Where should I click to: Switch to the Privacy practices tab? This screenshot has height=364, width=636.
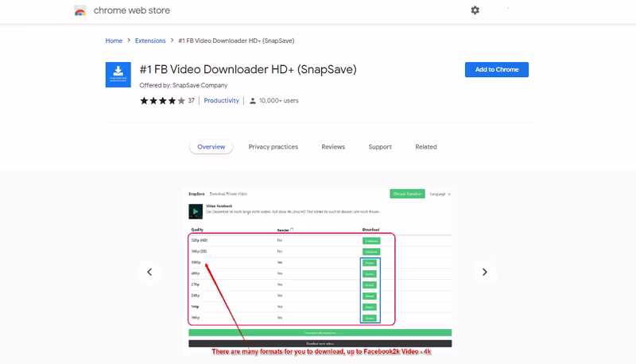273,147
